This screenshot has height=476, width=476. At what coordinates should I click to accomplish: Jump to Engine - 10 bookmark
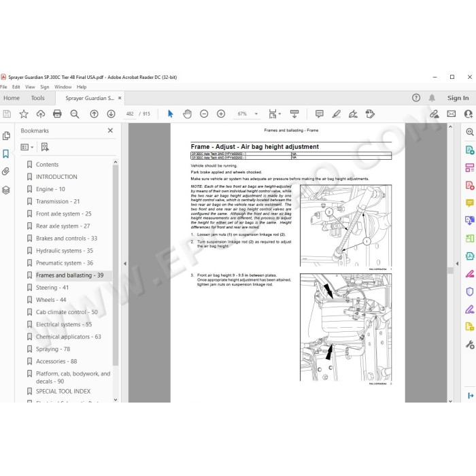(x=50, y=189)
